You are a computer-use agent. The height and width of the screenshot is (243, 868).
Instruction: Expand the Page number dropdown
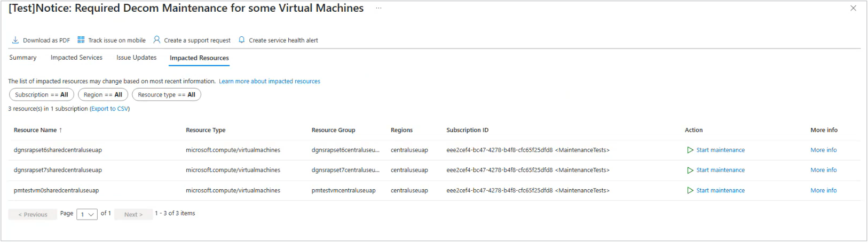click(x=87, y=214)
